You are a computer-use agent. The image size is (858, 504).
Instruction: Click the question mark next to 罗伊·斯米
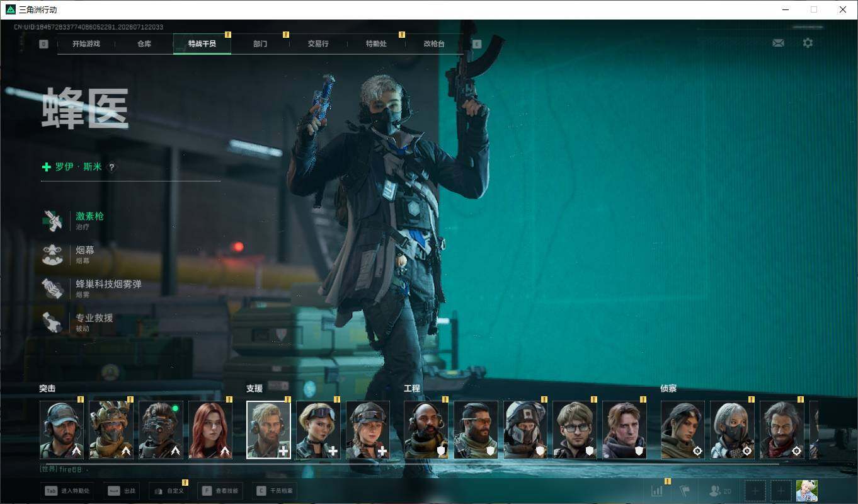[112, 168]
